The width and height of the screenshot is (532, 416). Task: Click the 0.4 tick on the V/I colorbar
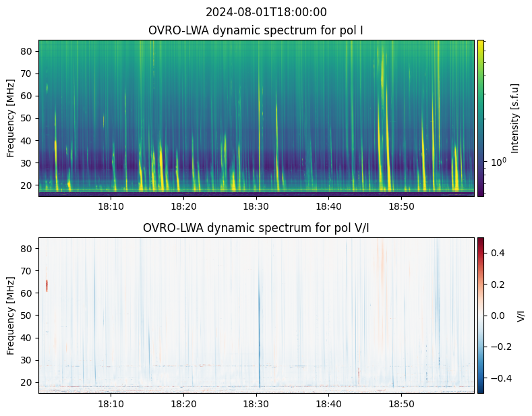497,252
